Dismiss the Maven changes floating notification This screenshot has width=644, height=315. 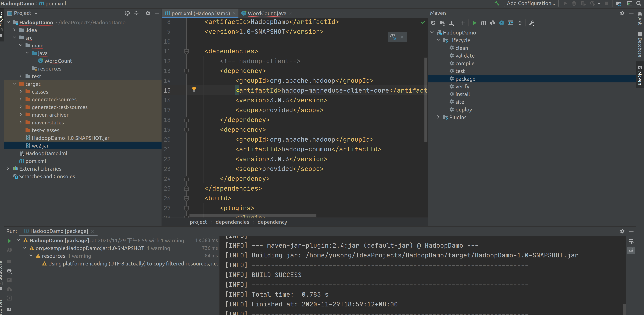pos(402,37)
